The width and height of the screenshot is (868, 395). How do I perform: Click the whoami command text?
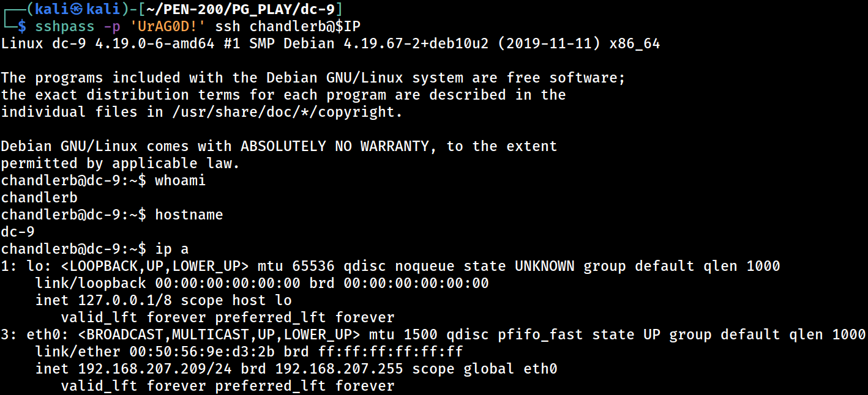pyautogui.click(x=181, y=180)
